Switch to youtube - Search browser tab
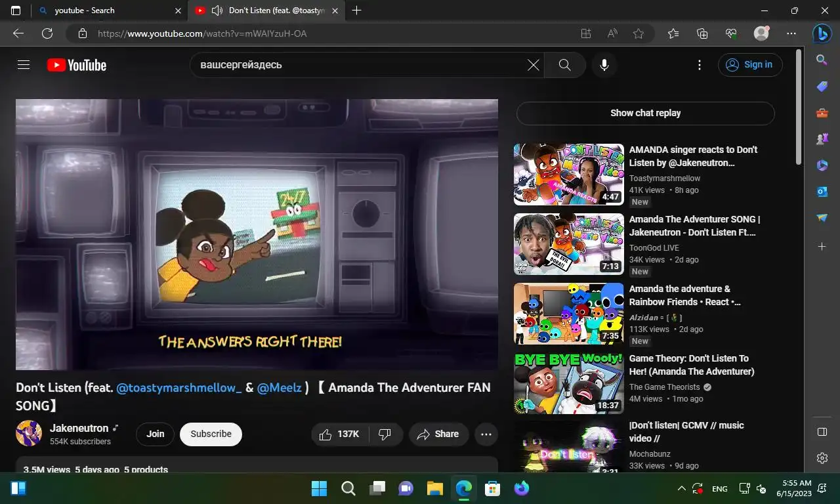The width and height of the screenshot is (840, 504). coord(110,10)
